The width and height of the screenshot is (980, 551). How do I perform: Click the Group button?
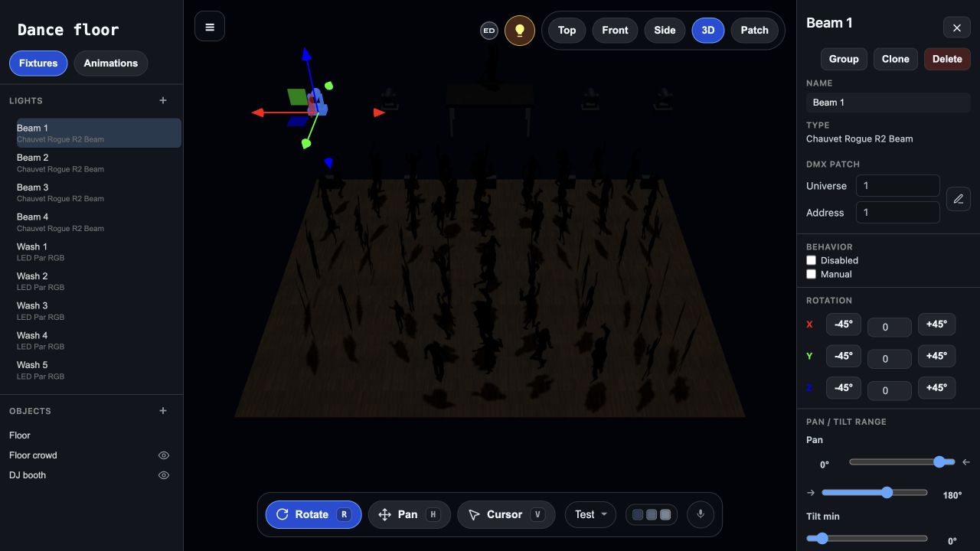[x=844, y=59]
